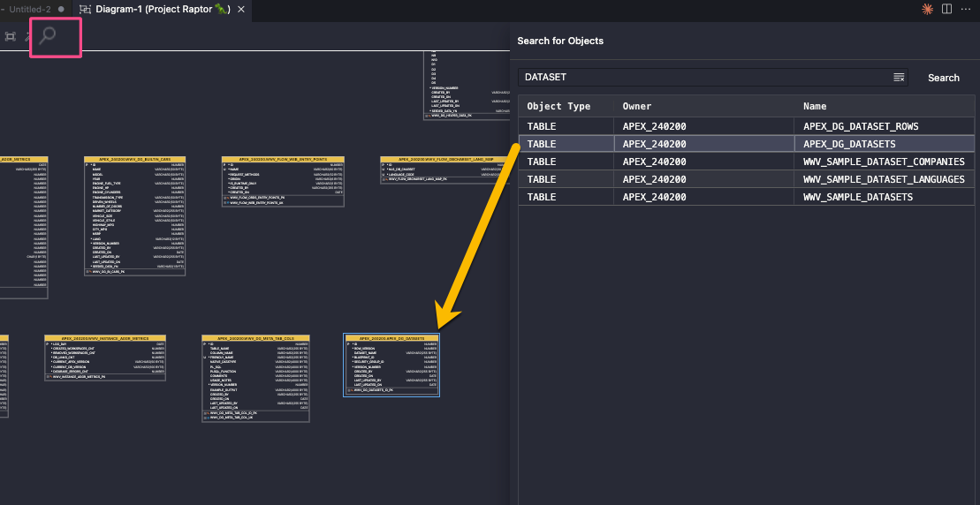
Task: Click the fit-to-screen icon in diagram toolbar
Action: tap(11, 36)
